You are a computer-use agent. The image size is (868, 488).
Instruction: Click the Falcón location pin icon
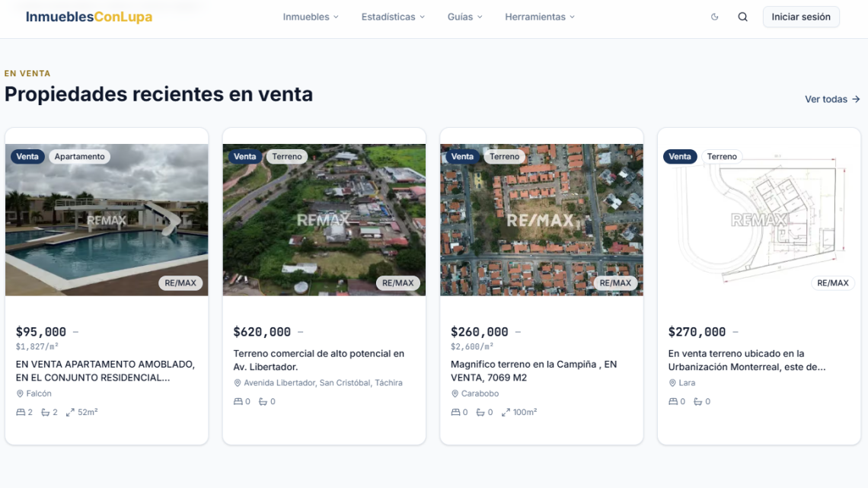[20, 394]
